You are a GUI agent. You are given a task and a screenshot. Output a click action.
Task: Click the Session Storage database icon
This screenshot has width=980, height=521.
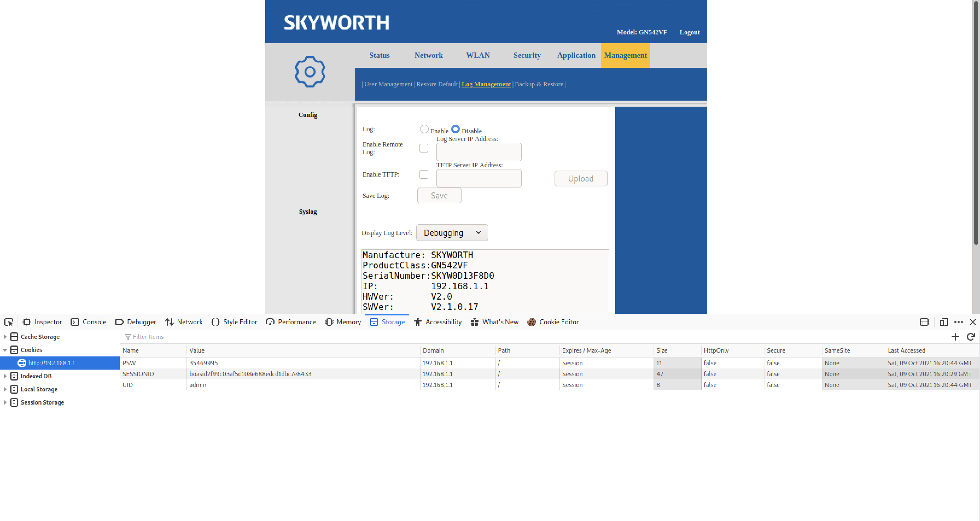coord(14,402)
